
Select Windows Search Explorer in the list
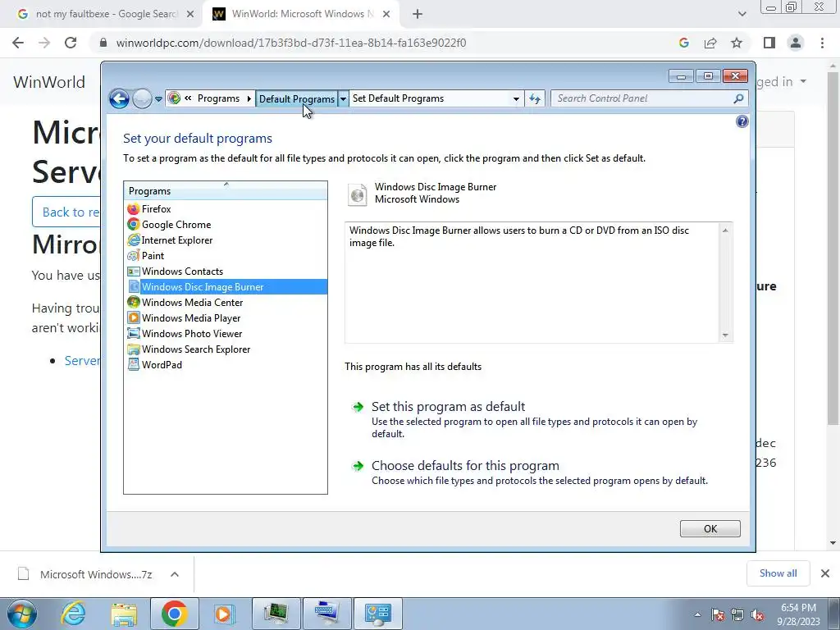click(226, 349)
